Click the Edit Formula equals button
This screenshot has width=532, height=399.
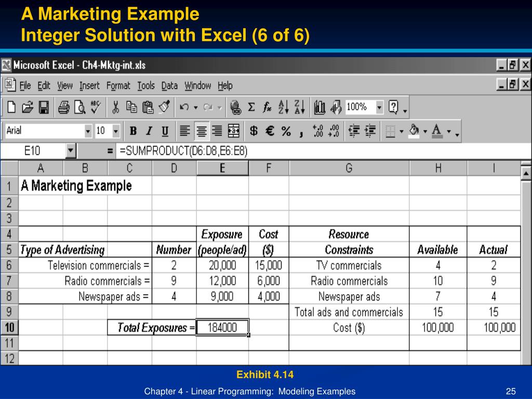[110, 151]
